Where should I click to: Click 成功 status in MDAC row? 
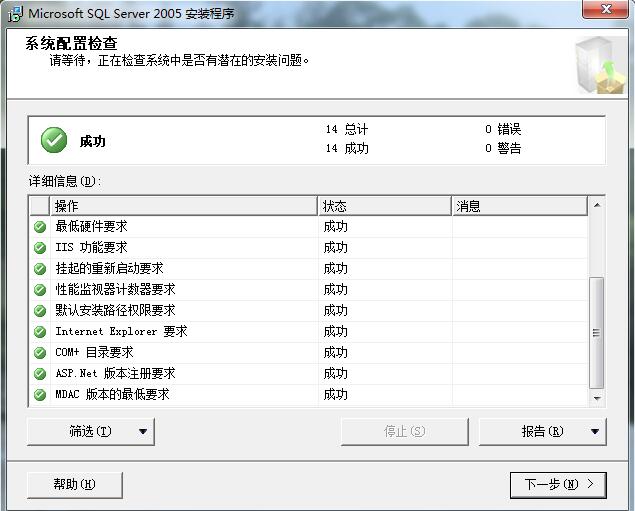click(x=336, y=395)
